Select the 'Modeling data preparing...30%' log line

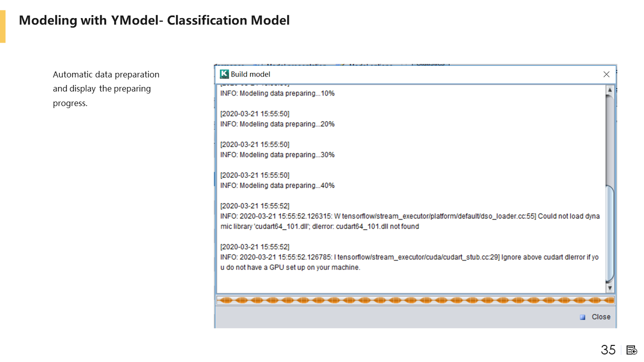[277, 155]
